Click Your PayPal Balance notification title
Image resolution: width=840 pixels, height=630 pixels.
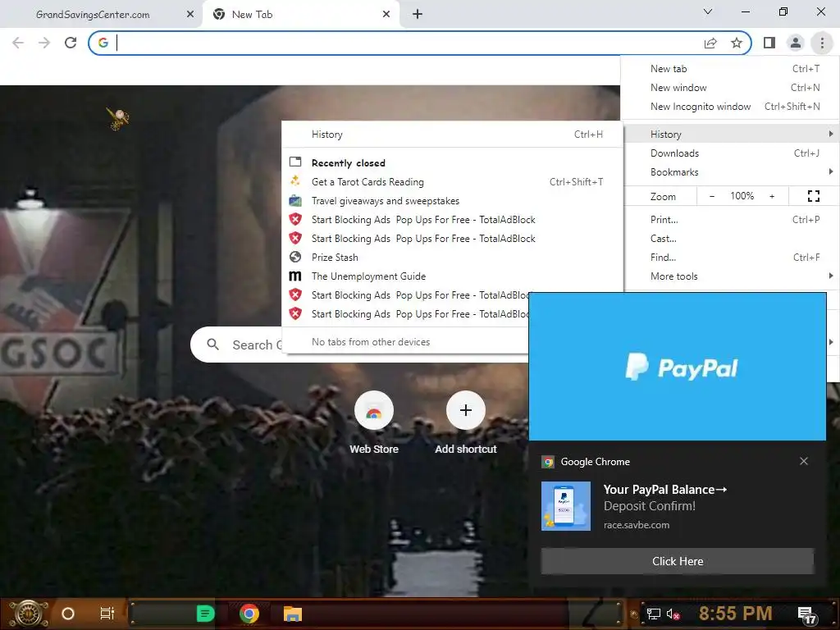click(x=664, y=490)
